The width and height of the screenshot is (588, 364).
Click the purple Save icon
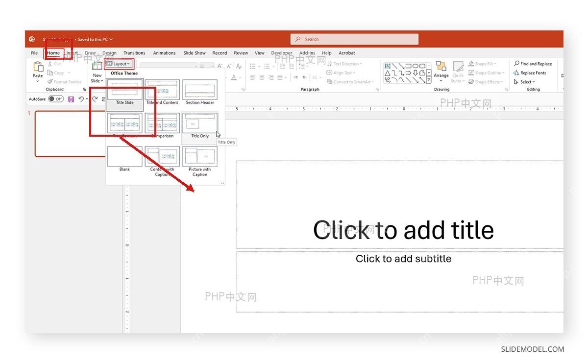coord(71,99)
